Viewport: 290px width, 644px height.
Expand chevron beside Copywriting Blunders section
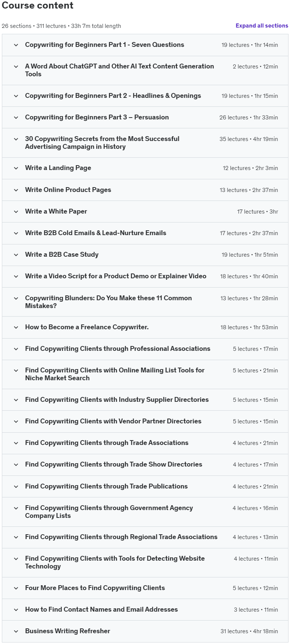(x=16, y=298)
